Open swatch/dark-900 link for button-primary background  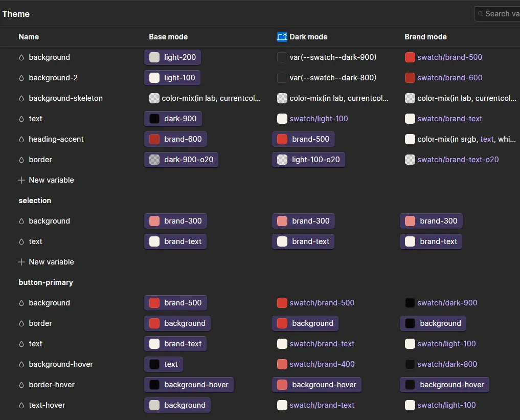tap(447, 303)
